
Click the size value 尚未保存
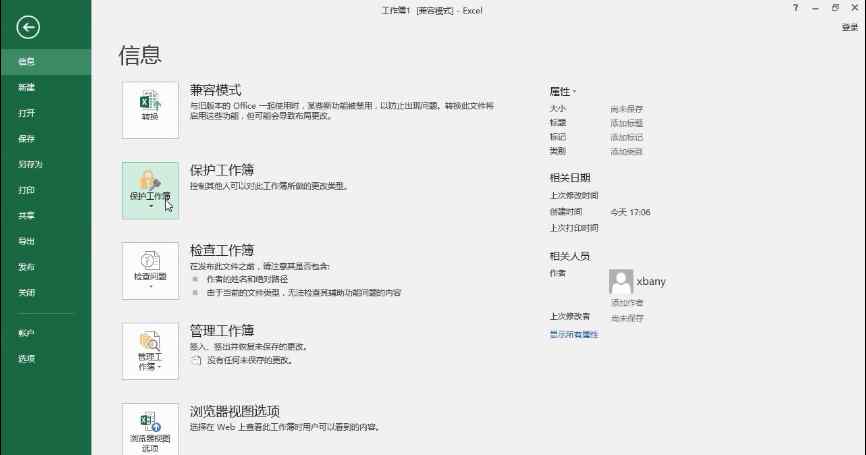[x=626, y=109]
